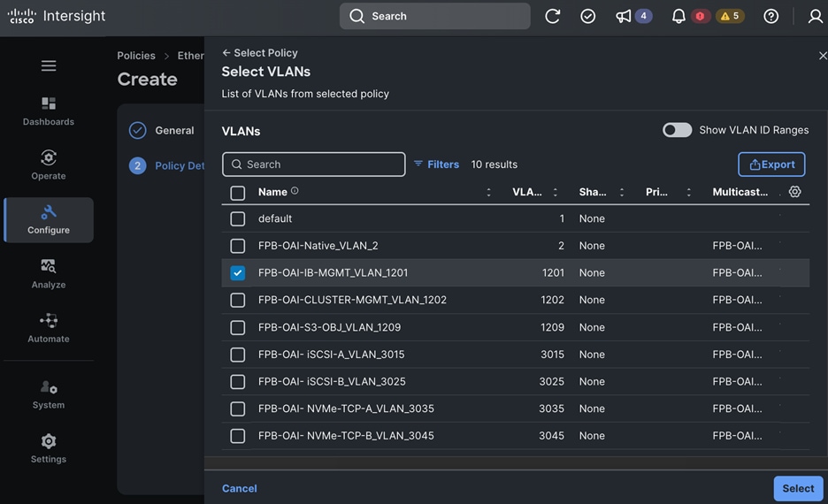Click the yellow warnings badge showing 5
828x504 pixels.
pyautogui.click(x=730, y=17)
